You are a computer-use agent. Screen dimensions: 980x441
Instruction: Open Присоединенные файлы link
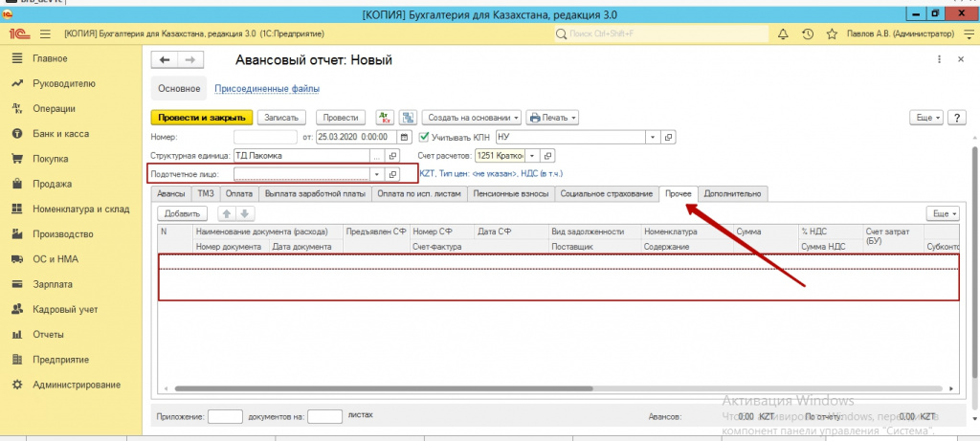coord(266,88)
